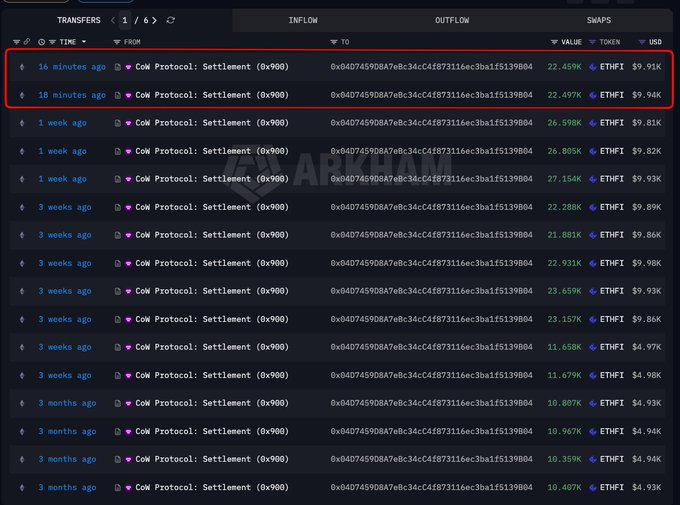Switch to the OUTFLOW tab
Viewport: 680px width, 505px height.
pos(452,20)
